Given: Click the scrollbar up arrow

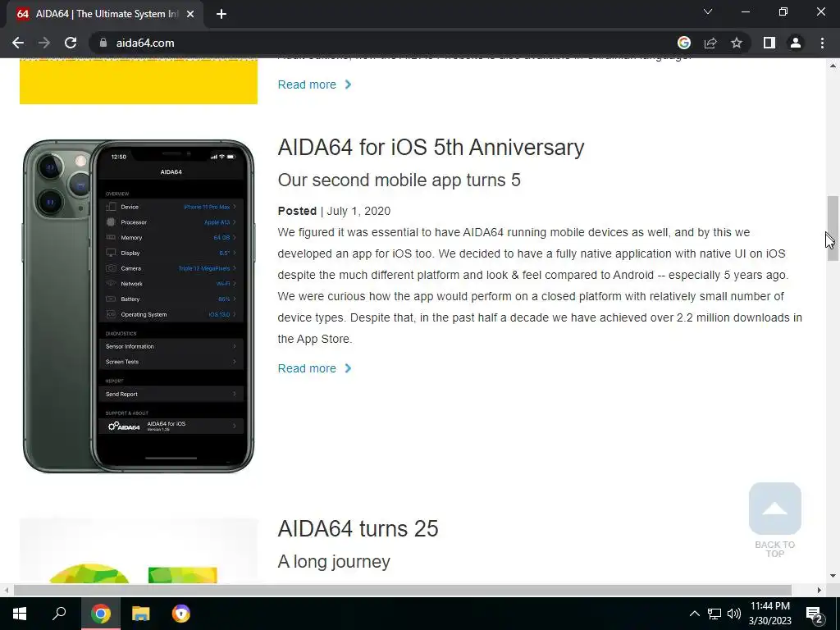Looking at the screenshot, I should pos(833,66).
